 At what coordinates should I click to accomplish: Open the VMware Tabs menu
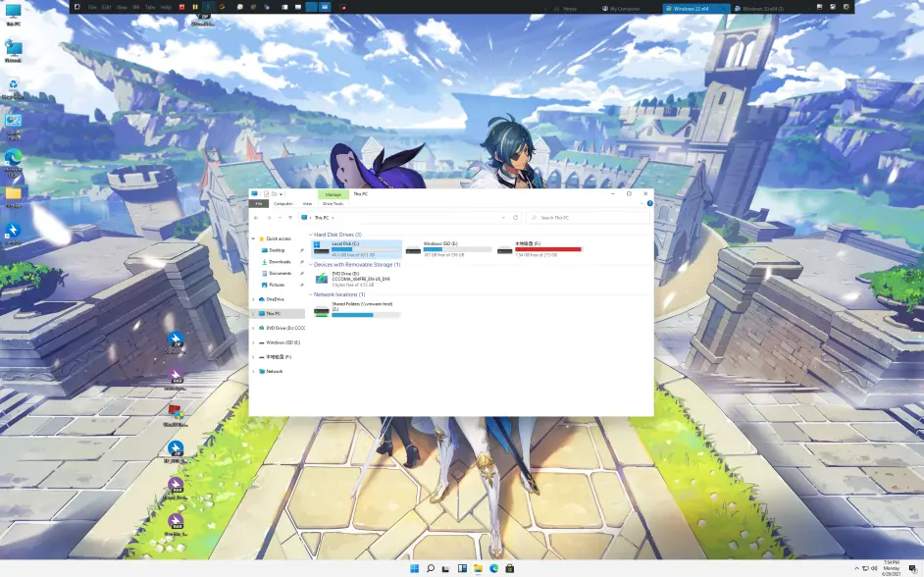click(x=150, y=7)
